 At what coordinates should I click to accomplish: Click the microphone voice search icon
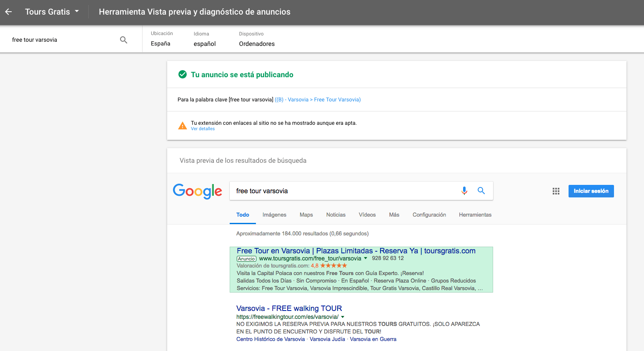(464, 191)
